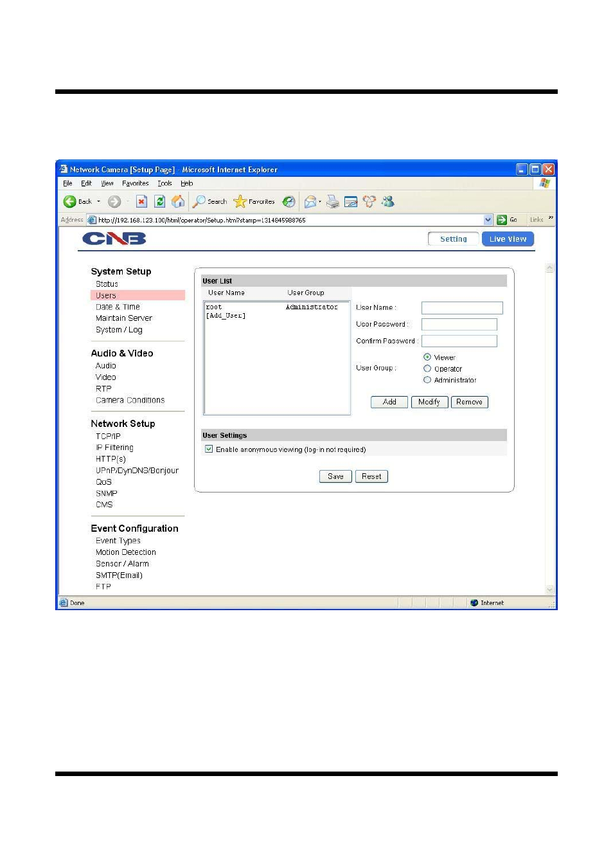The height and width of the screenshot is (868, 613).
Task: Open Video settings
Action: [x=106, y=377]
